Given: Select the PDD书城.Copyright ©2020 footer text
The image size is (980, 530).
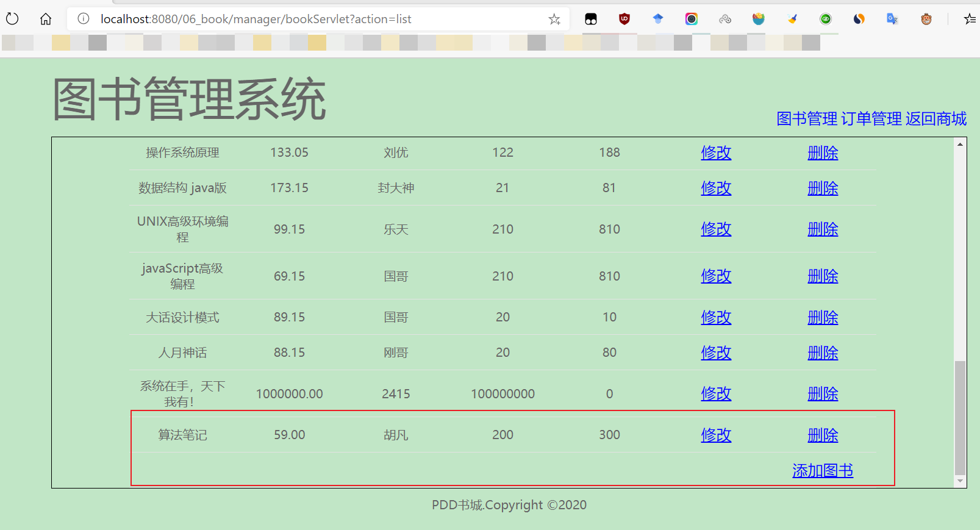Looking at the screenshot, I should pos(509,505).
